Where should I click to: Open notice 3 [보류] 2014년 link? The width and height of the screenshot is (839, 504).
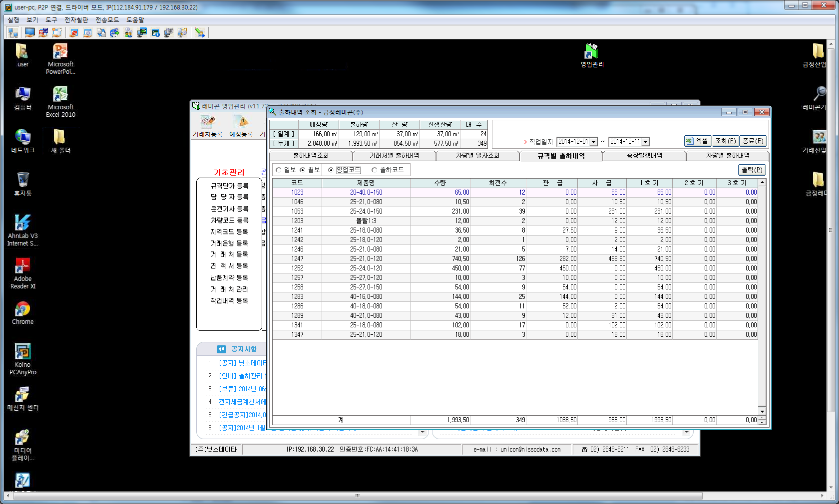(243, 389)
